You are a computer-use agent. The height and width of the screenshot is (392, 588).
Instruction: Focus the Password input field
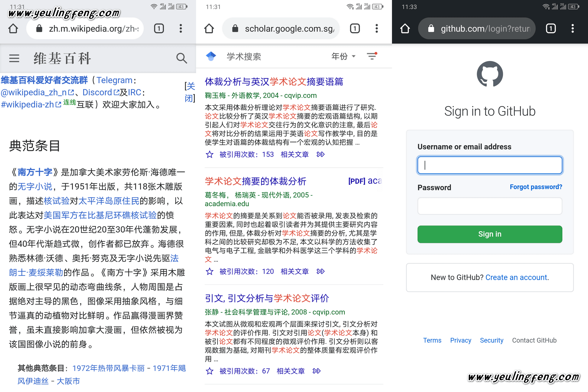point(490,206)
